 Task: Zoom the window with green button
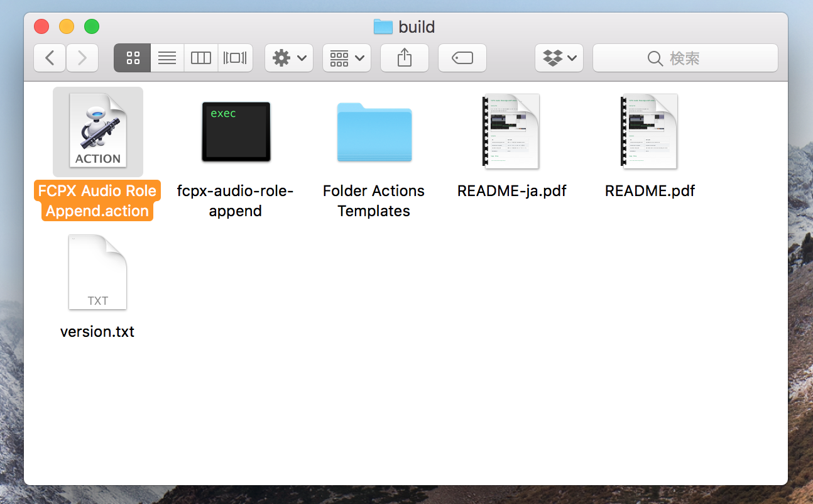click(92, 26)
